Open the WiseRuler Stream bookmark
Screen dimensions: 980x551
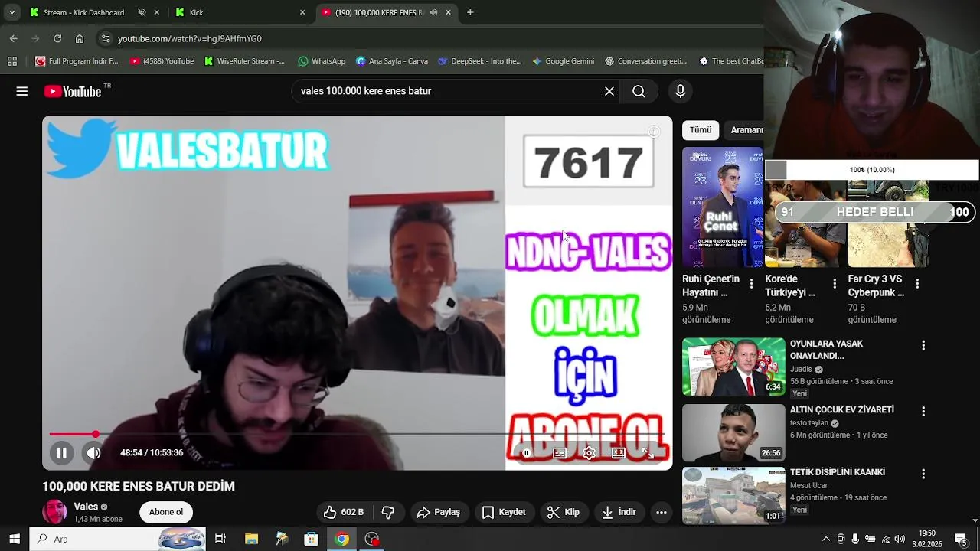[x=245, y=61]
